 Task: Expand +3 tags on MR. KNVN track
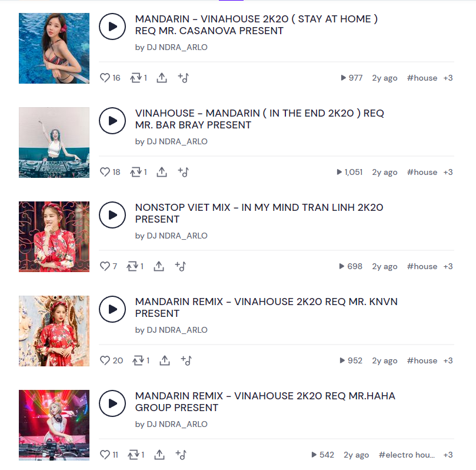coord(448,360)
